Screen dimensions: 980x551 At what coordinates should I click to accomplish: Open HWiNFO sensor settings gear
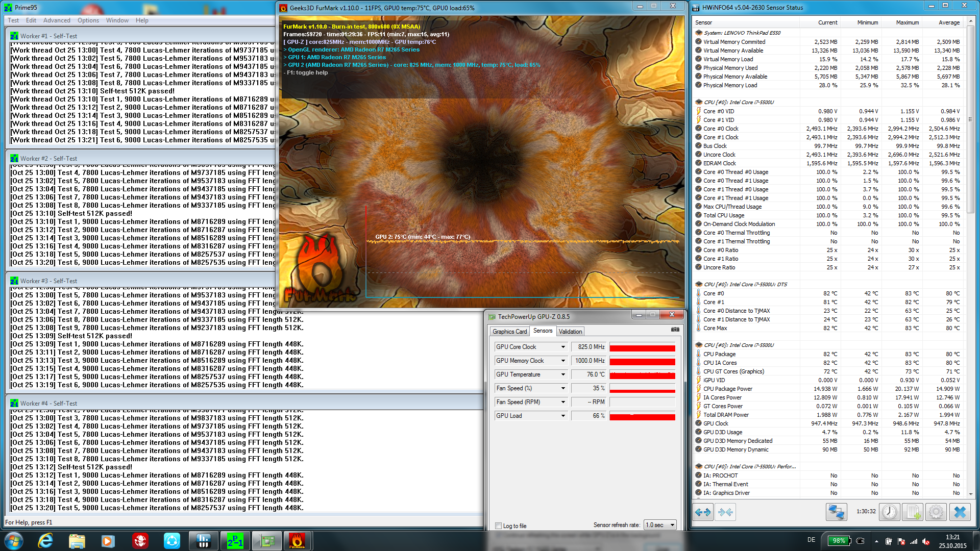pyautogui.click(x=936, y=512)
